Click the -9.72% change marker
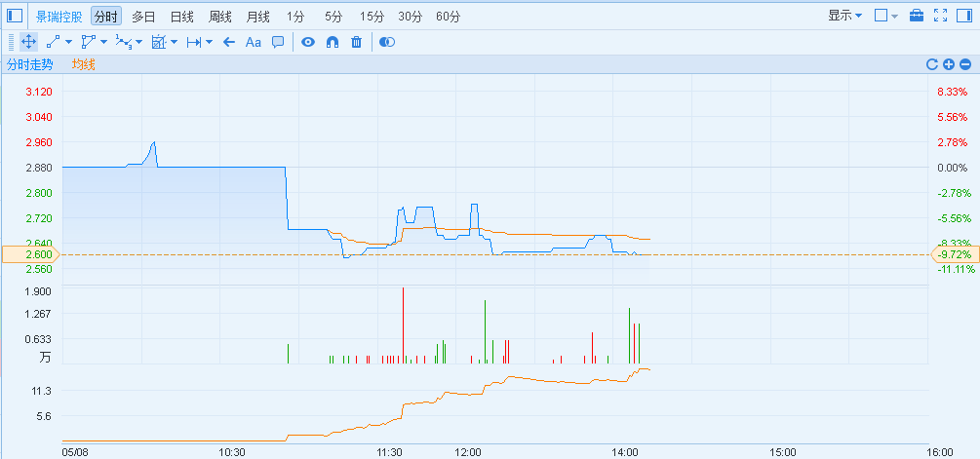 (956, 254)
